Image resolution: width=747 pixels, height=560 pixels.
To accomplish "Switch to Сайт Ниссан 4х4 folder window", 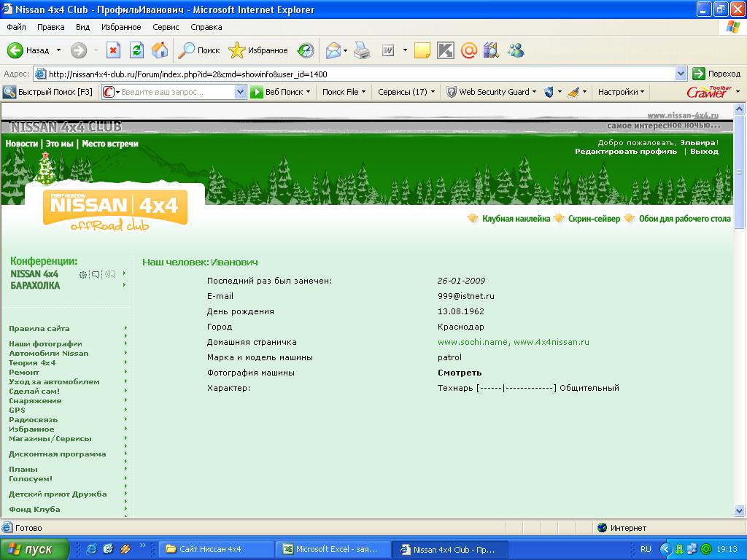I will pyautogui.click(x=217, y=549).
